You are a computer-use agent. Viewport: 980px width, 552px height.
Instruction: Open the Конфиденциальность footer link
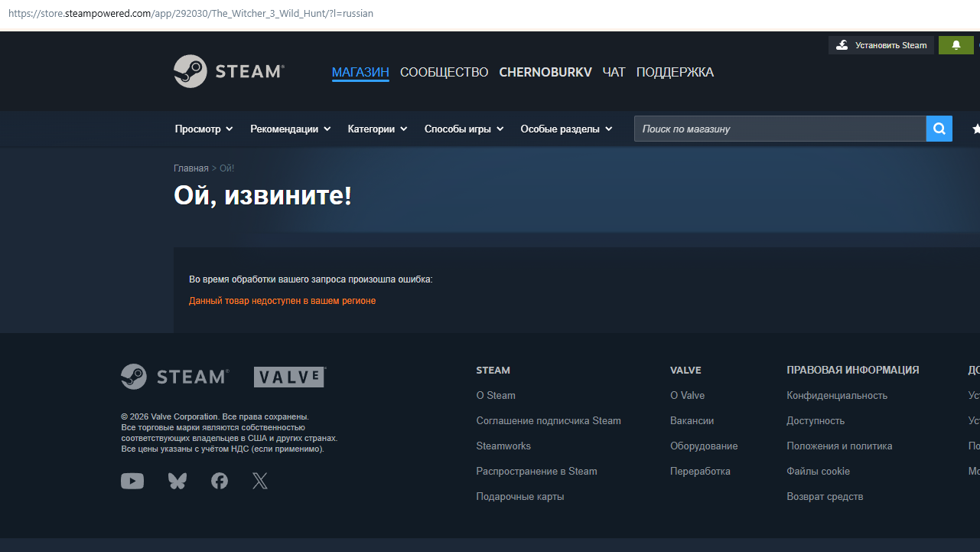[x=837, y=396]
